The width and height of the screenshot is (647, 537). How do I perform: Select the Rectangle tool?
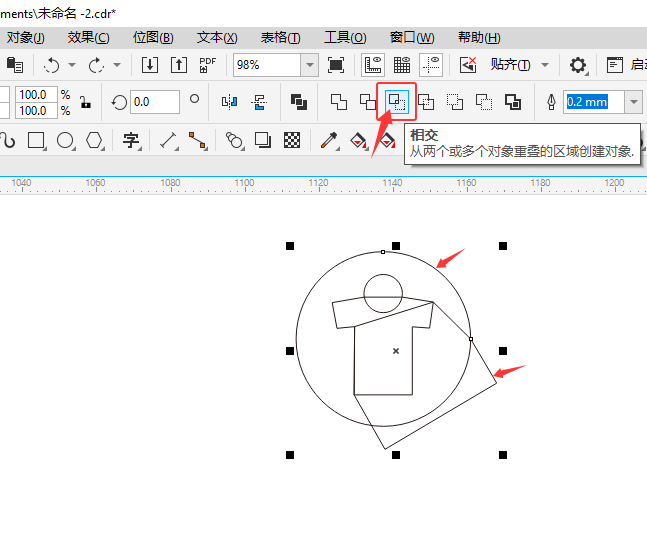37,140
